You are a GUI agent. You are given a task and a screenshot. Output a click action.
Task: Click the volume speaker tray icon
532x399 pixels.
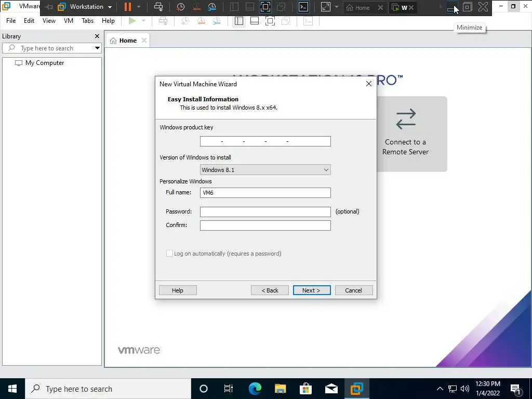[465, 389]
